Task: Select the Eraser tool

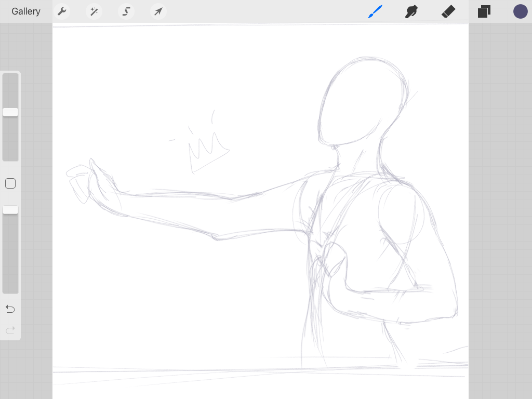Action: [448, 11]
